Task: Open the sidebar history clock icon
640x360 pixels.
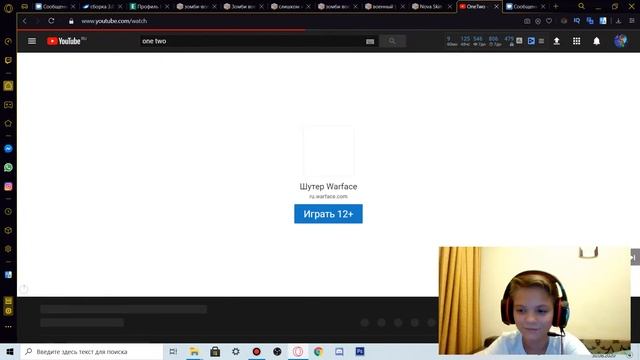Action: [x=8, y=211]
